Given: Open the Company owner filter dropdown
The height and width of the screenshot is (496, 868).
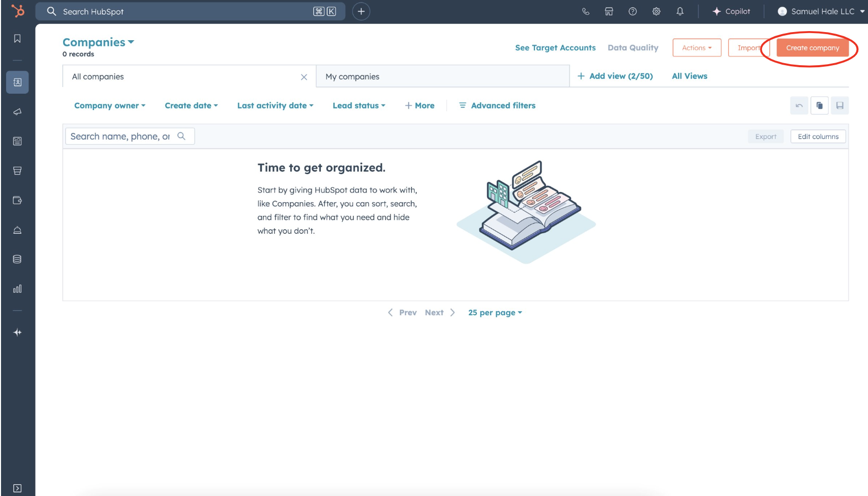Looking at the screenshot, I should 110,105.
